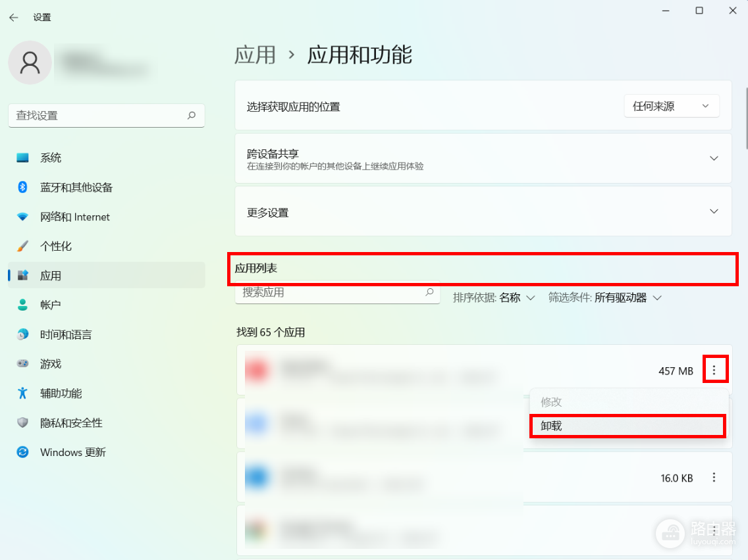This screenshot has width=748, height=560.
Task: Click the 帐户 person icon
Action: [x=22, y=305]
